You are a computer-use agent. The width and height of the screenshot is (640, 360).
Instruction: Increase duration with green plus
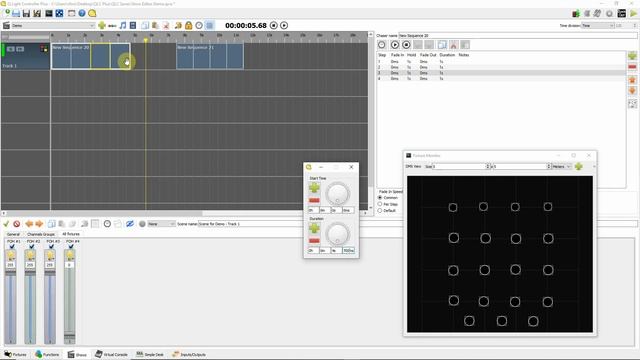click(x=314, y=228)
